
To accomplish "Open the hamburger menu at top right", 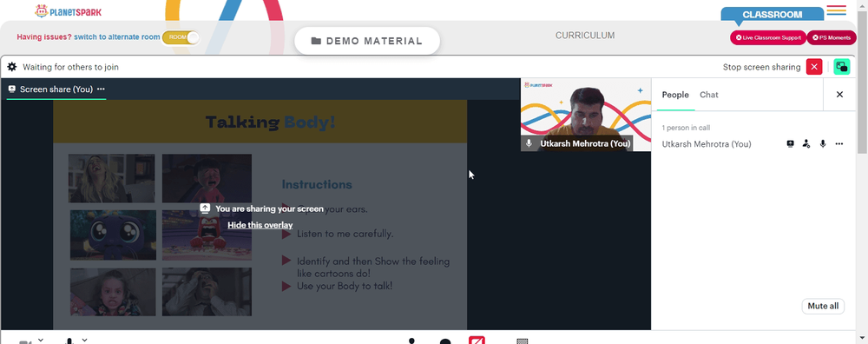I will (837, 10).
